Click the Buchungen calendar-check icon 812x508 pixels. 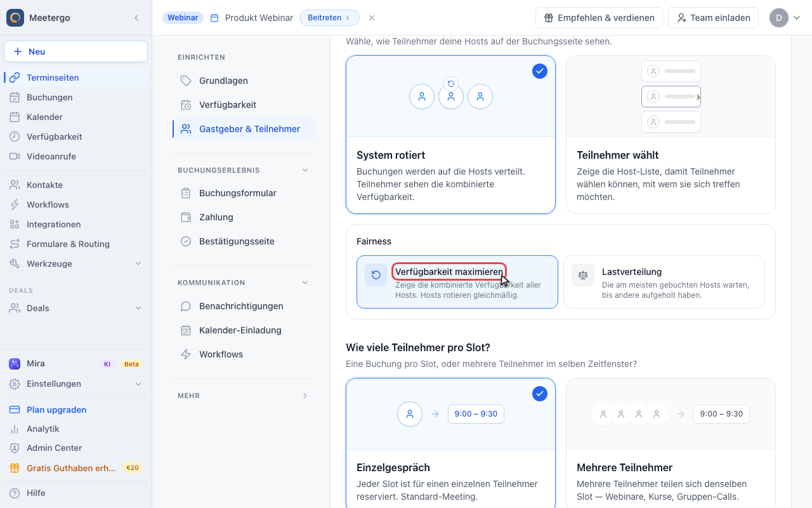pos(15,97)
